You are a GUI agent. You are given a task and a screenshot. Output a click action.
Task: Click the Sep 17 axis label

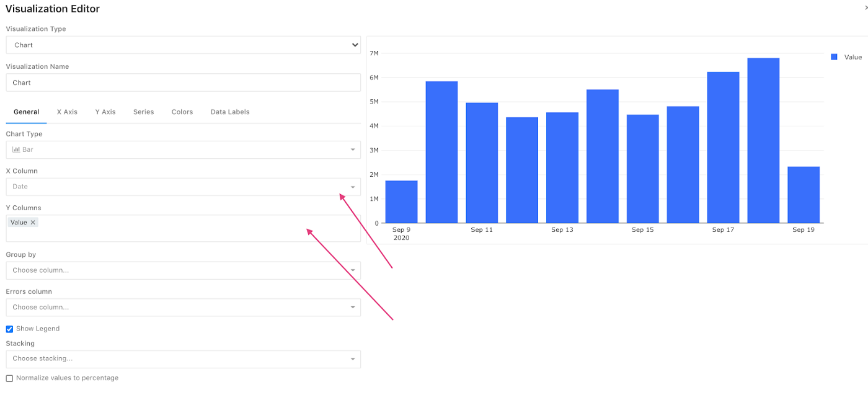click(x=723, y=230)
